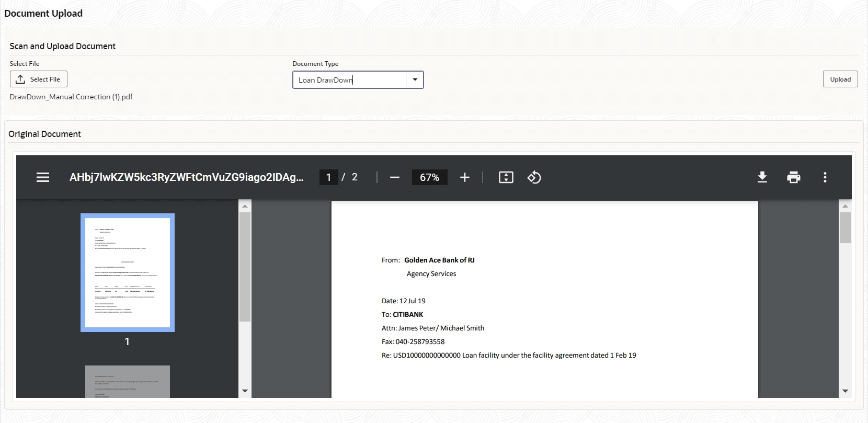868x423 pixels.
Task: Click the Attn: James Peter/ Michael Smith line
Action: pos(433,328)
